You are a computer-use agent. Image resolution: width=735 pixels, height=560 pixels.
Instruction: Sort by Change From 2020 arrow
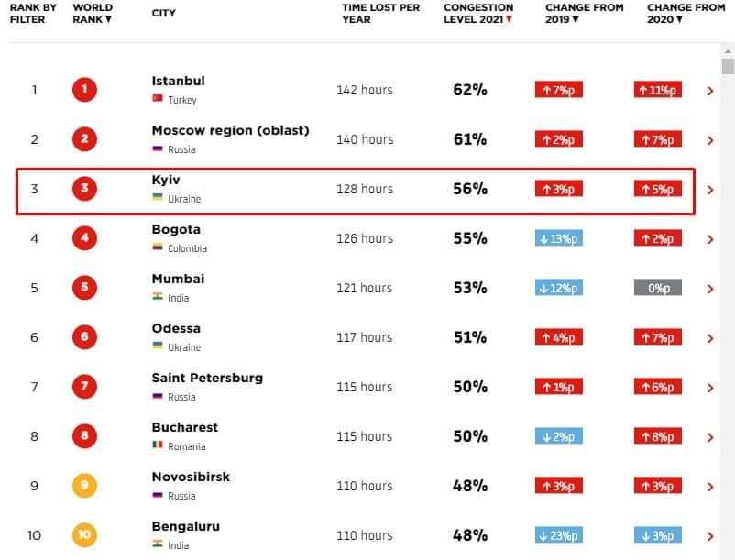[x=679, y=19]
